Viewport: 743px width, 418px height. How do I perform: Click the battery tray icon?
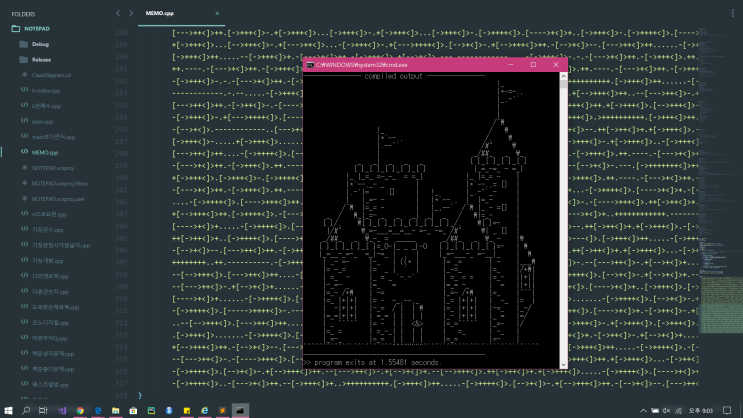(x=655, y=410)
